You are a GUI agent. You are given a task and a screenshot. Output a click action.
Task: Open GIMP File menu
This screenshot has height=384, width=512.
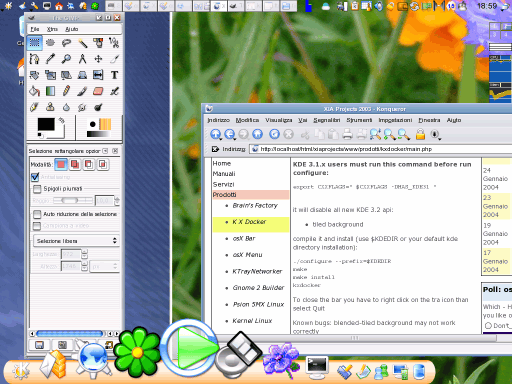pos(35,29)
